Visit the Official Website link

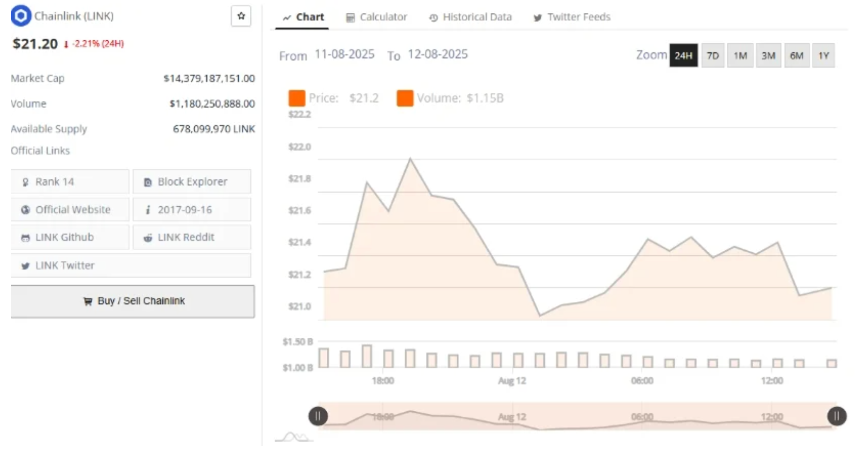click(x=70, y=209)
